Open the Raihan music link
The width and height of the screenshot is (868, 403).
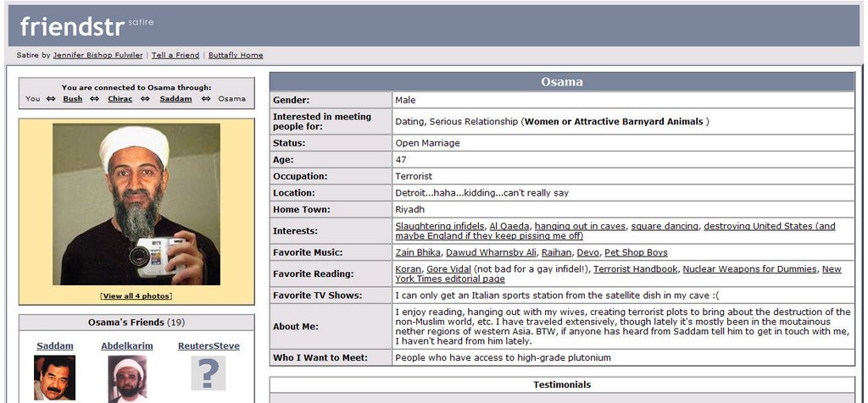556,252
